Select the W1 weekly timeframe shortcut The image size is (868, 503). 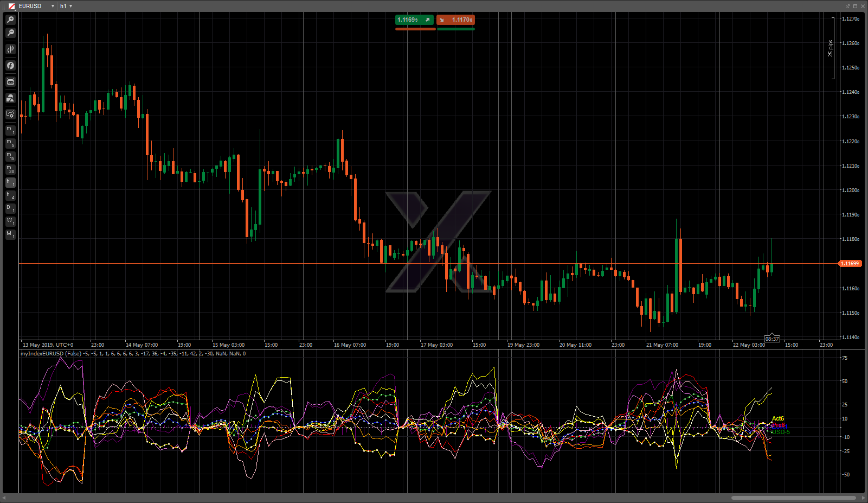coord(10,221)
